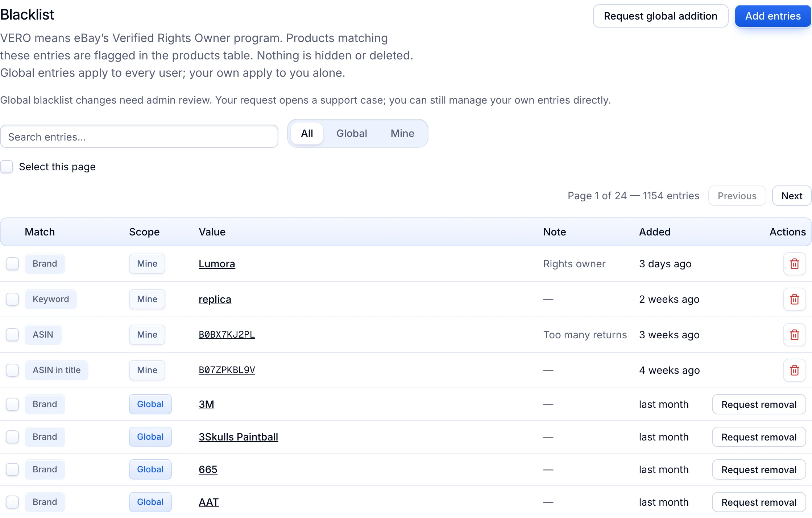812x518 pixels.
Task: Click the Previous page button
Action: pos(737,196)
